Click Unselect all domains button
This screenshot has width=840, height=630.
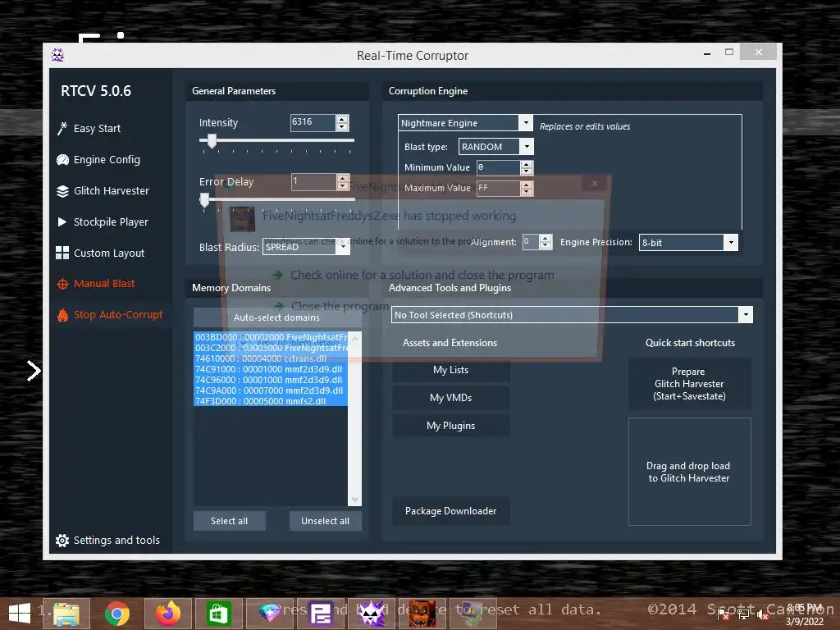pos(325,521)
